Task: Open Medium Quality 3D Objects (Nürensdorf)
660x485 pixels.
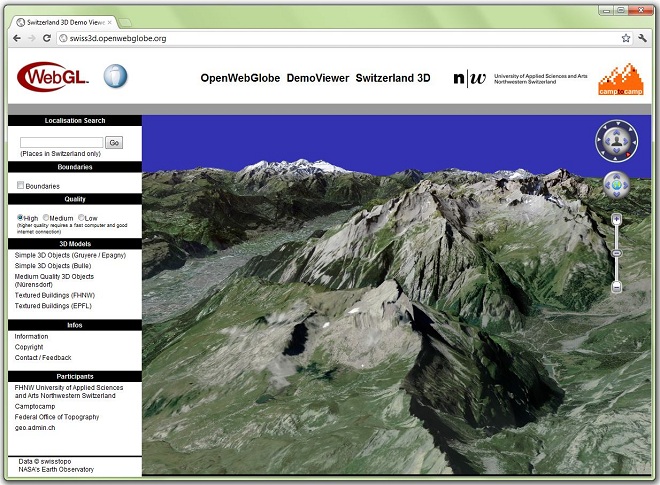Action: (54, 280)
